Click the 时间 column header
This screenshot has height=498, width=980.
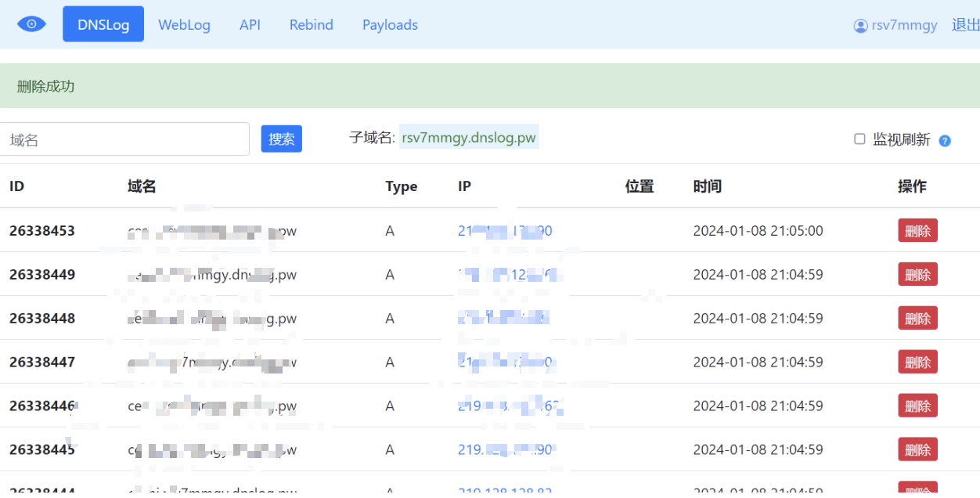[708, 186]
